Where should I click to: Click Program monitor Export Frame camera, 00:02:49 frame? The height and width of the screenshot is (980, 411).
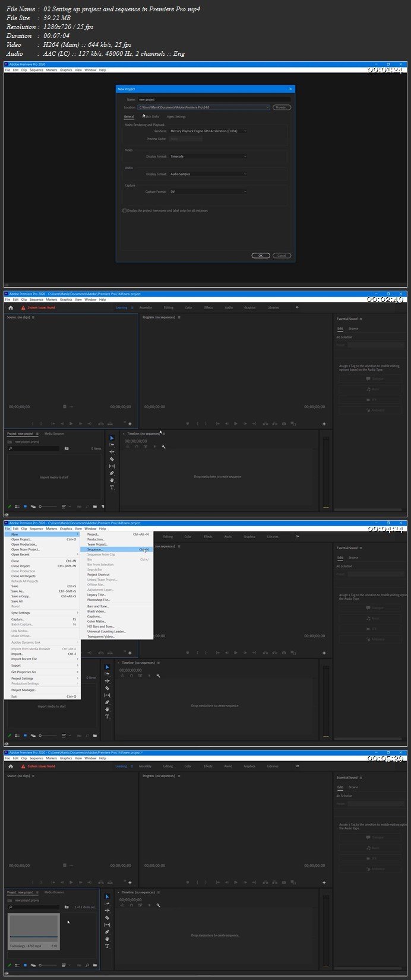284,424
